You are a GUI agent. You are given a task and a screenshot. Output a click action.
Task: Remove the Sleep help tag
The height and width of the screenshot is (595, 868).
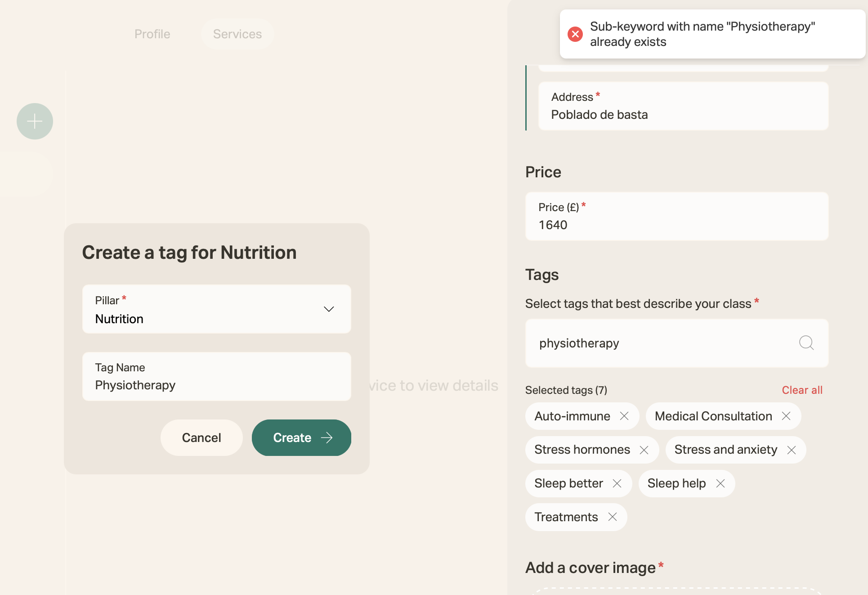coord(720,483)
